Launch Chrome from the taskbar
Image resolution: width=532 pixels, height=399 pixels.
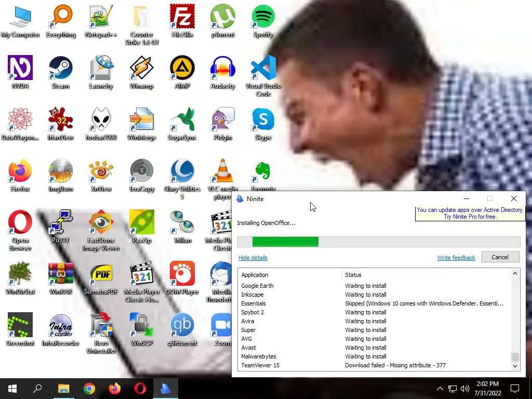pyautogui.click(x=89, y=389)
